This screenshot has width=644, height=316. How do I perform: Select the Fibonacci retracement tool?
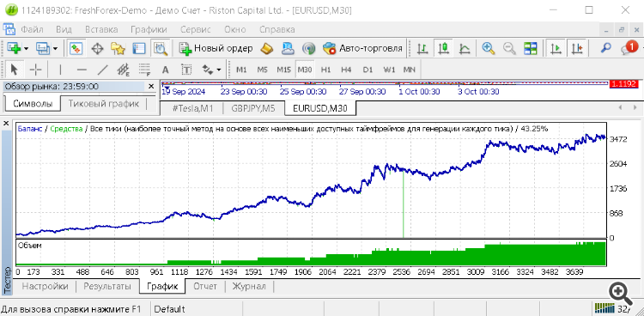click(x=144, y=70)
